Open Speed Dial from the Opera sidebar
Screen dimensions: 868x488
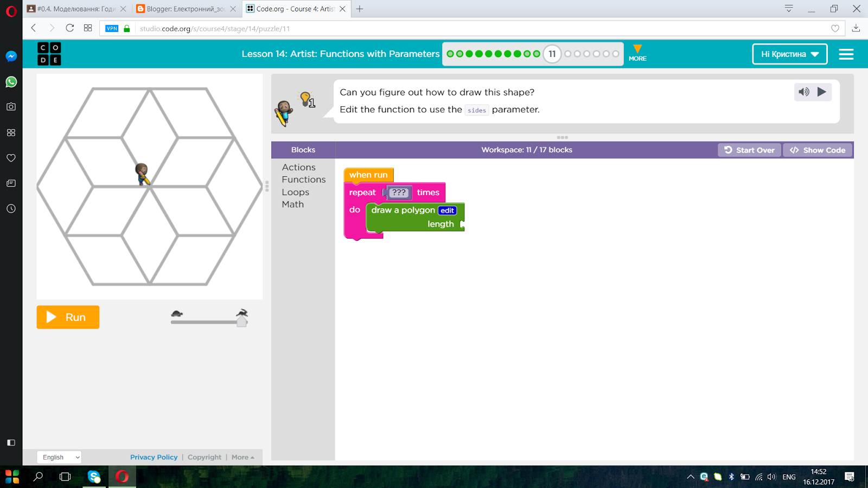11,132
